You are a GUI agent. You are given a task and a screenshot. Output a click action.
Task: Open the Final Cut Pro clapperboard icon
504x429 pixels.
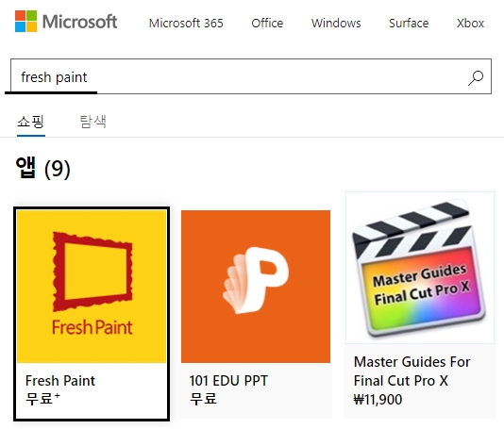point(420,268)
